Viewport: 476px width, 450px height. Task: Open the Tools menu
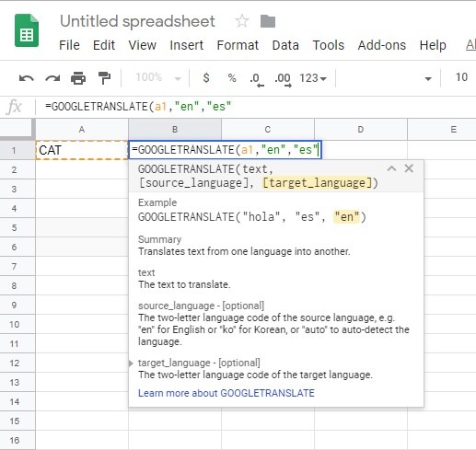328,45
